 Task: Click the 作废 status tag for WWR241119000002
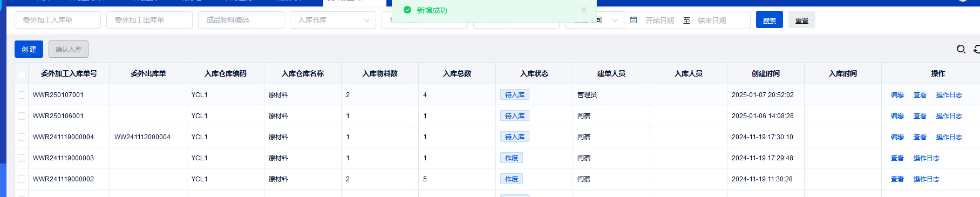(x=512, y=179)
